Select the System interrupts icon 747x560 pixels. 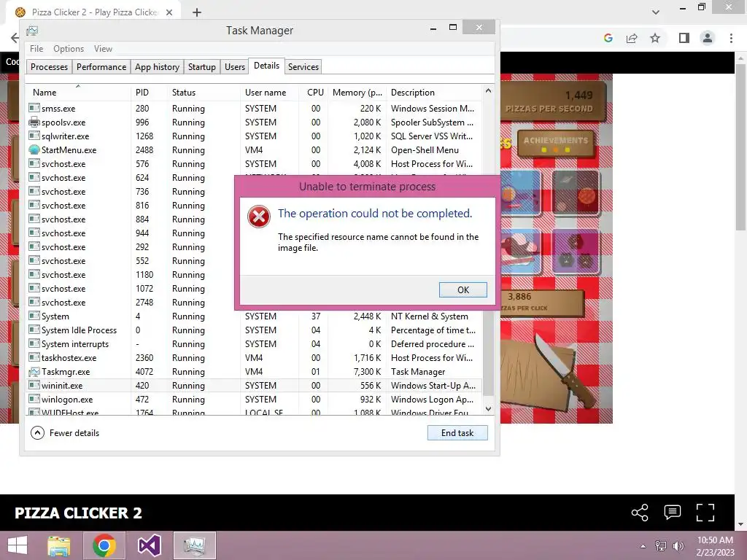coord(34,344)
